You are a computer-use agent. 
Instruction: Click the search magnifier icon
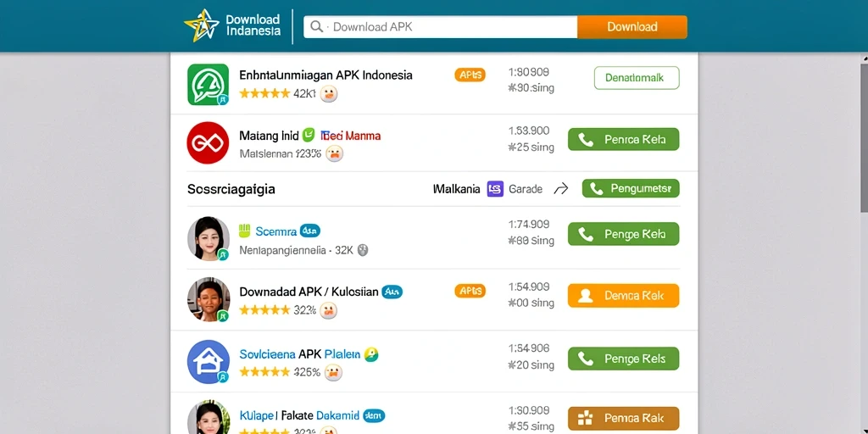(x=316, y=26)
